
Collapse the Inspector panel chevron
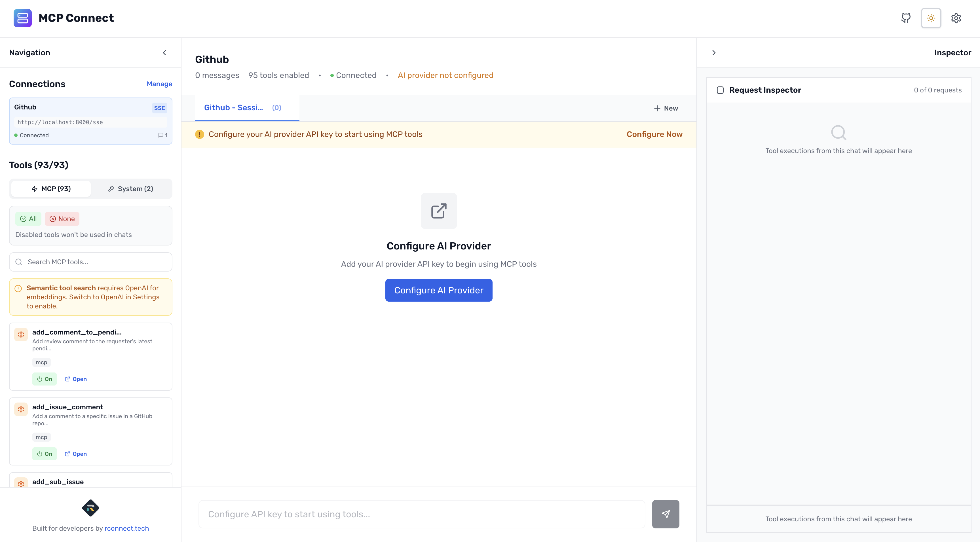coord(714,53)
